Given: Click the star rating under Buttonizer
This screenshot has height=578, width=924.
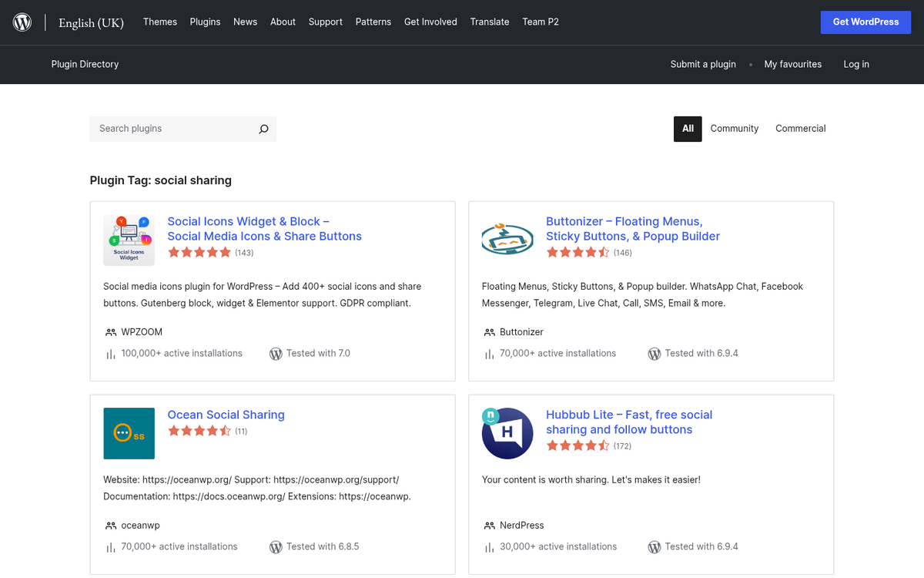Looking at the screenshot, I should 577,253.
